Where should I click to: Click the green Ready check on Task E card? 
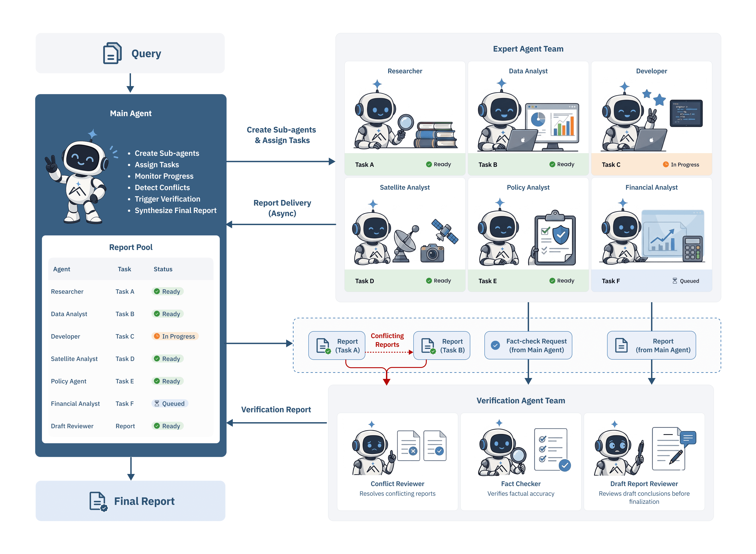pos(552,281)
